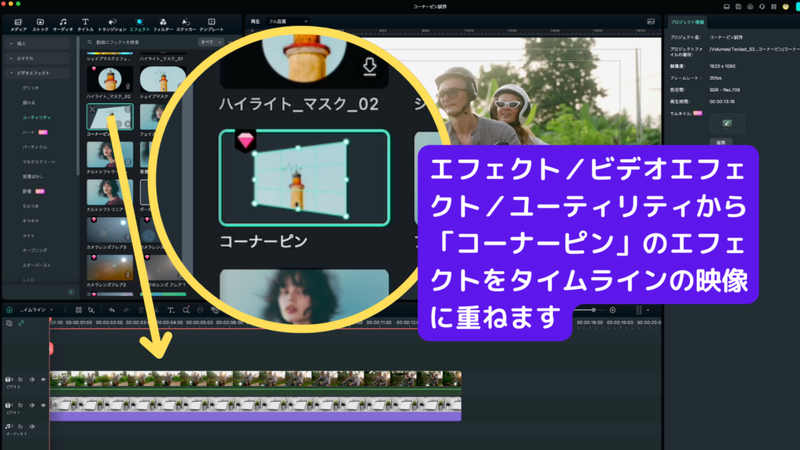This screenshot has height=450, width=800.
Task: Select the ハート effect category
Action: coord(29,132)
